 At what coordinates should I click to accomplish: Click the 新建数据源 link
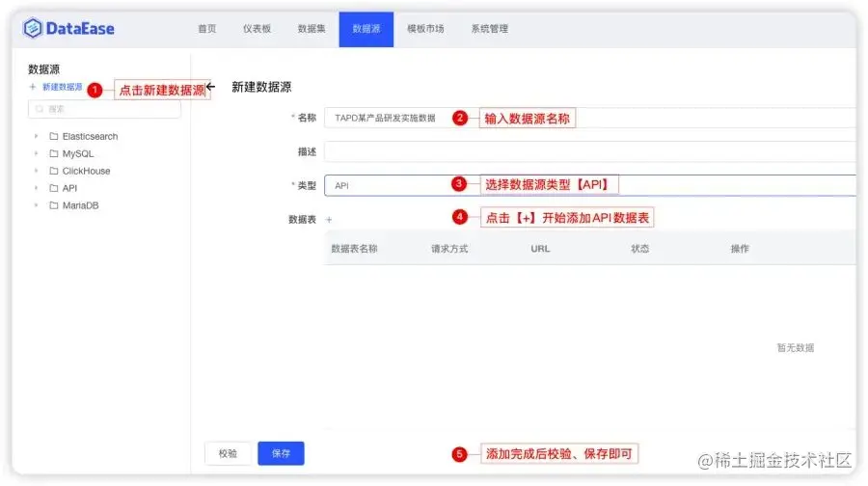62,87
